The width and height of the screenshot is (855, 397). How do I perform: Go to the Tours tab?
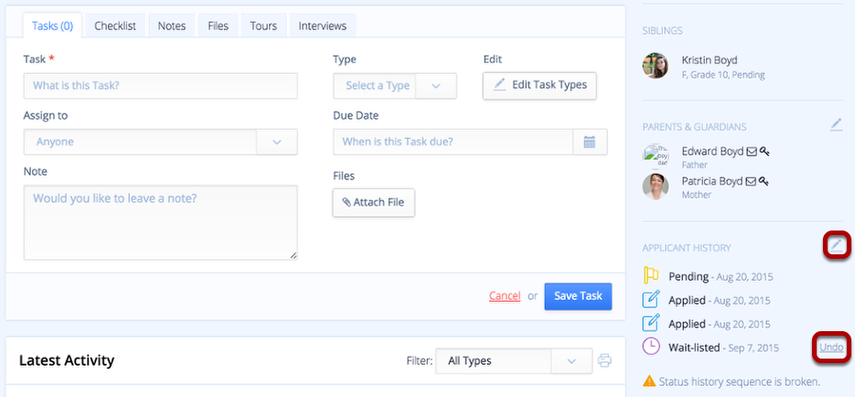tap(263, 26)
